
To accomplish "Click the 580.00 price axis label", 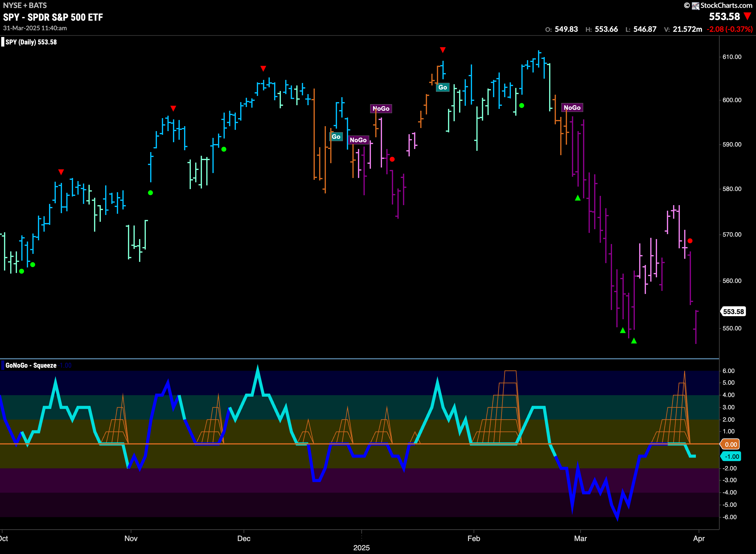I will coord(732,189).
